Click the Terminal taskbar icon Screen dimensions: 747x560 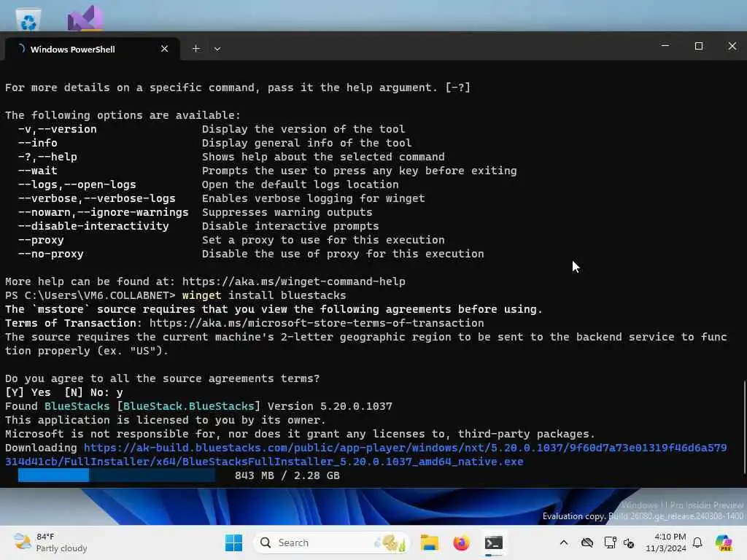click(494, 542)
